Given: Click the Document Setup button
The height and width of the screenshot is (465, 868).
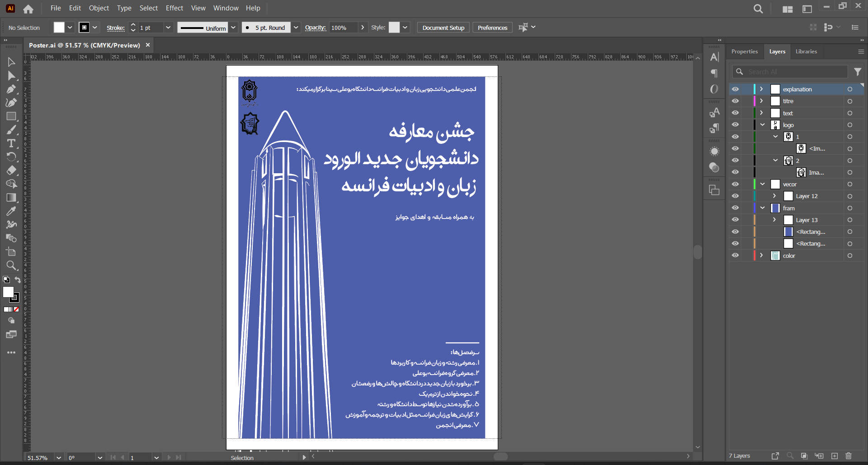Looking at the screenshot, I should click(443, 28).
